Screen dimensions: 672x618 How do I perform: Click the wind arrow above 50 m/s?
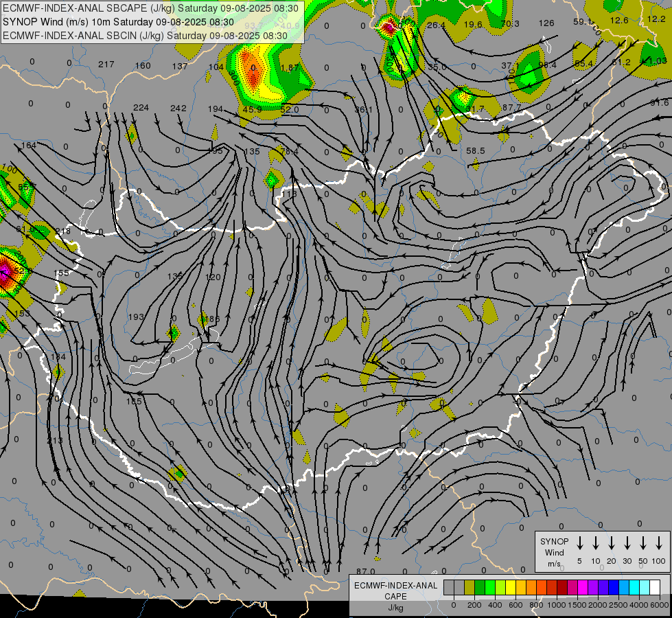(x=643, y=542)
